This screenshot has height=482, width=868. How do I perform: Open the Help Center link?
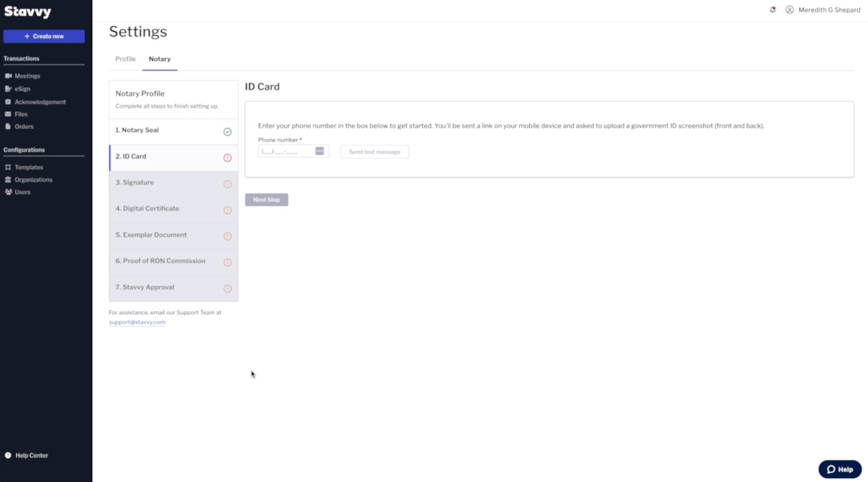pyautogui.click(x=32, y=456)
